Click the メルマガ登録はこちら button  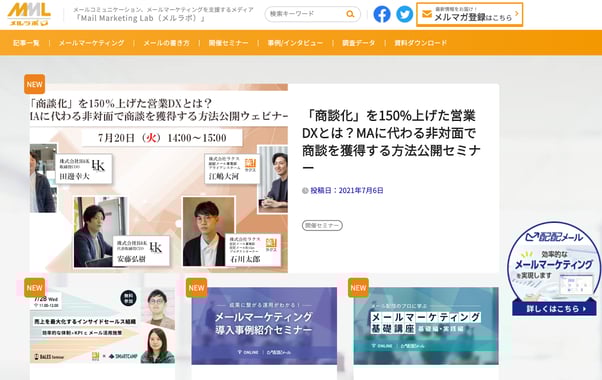point(470,14)
